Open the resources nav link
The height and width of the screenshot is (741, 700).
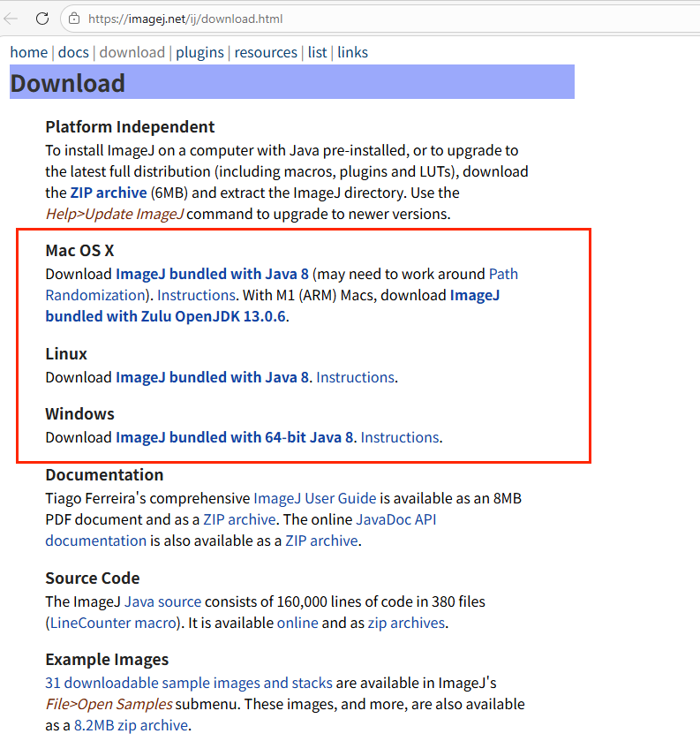(266, 52)
